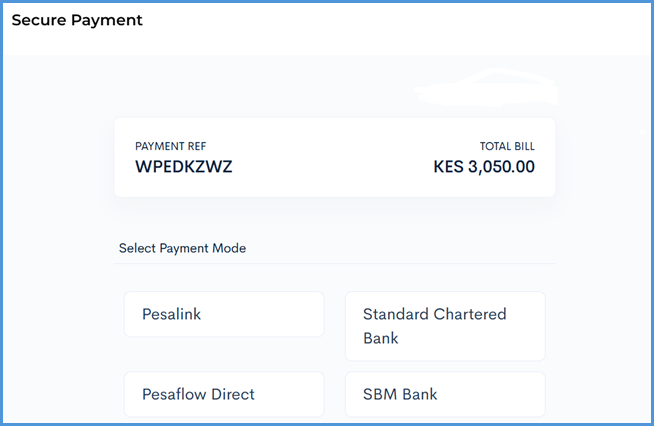Viewport: 654px width, 426px height.
Task: Click the word Mode in the section label
Action: 229,248
